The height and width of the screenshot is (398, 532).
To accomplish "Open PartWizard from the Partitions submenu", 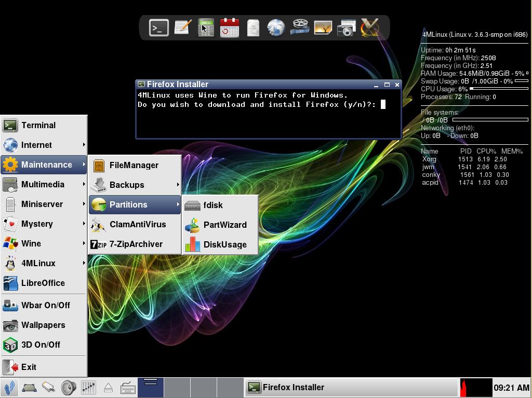I will click(220, 225).
